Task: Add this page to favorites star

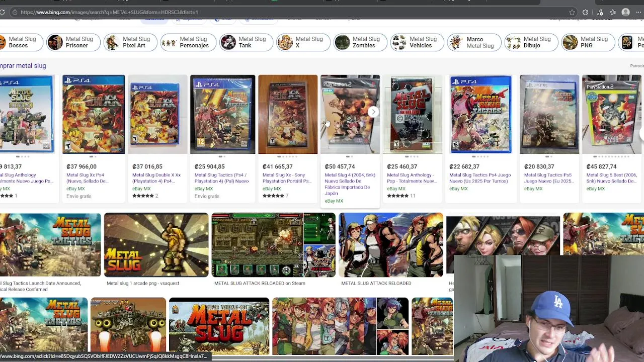Action: coord(572,12)
